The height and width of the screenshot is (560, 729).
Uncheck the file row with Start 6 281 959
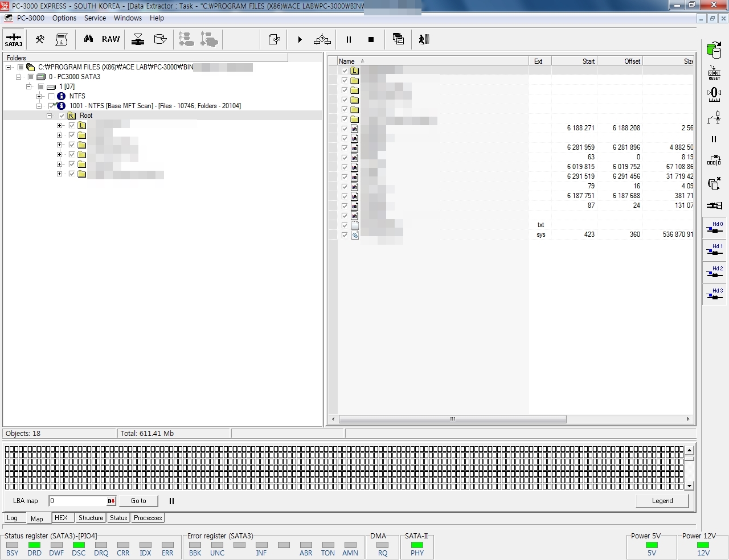345,148
